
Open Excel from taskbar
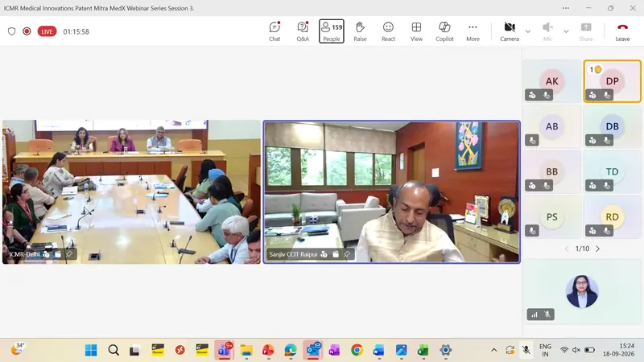tap(423, 350)
